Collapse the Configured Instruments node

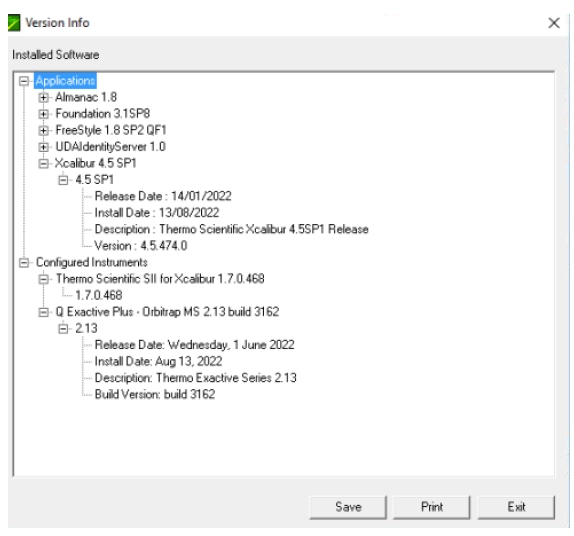click(x=24, y=263)
